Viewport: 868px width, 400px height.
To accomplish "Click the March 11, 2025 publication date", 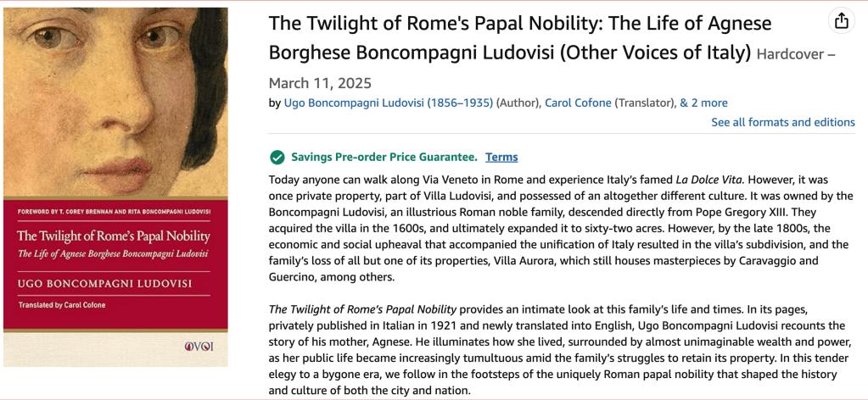I will coord(320,83).
